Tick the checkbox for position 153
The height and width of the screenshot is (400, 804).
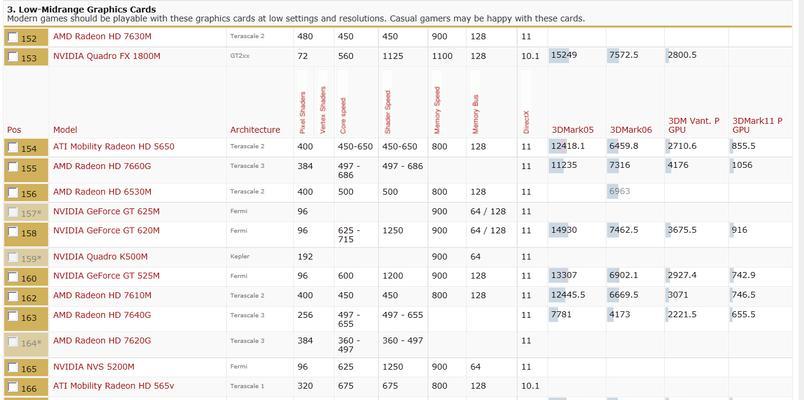[x=13, y=56]
